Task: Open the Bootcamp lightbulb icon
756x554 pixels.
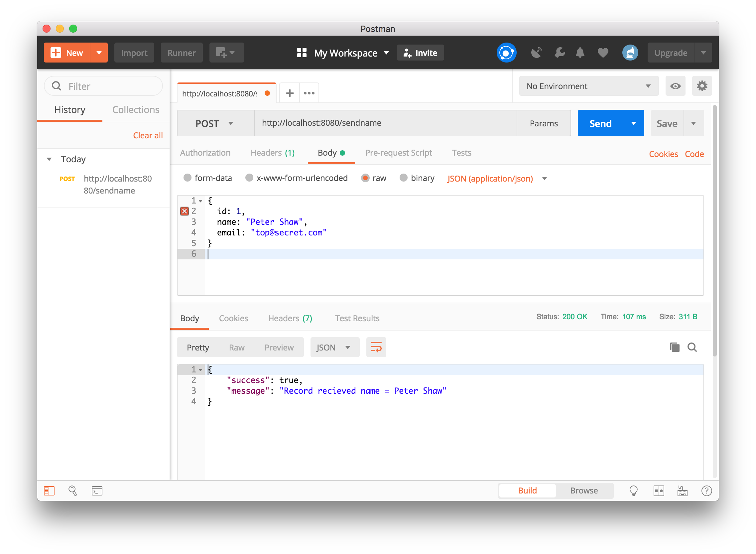Action: pos(633,490)
